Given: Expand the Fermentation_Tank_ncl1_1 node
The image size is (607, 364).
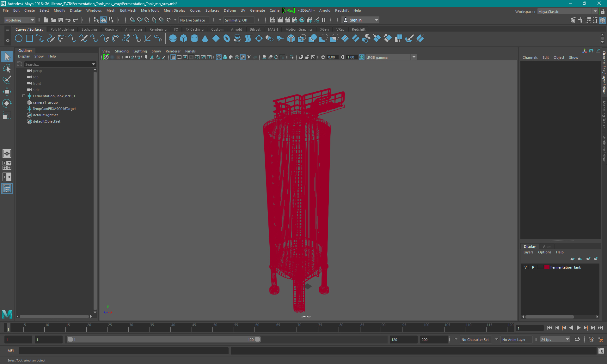Looking at the screenshot, I should tap(24, 96).
